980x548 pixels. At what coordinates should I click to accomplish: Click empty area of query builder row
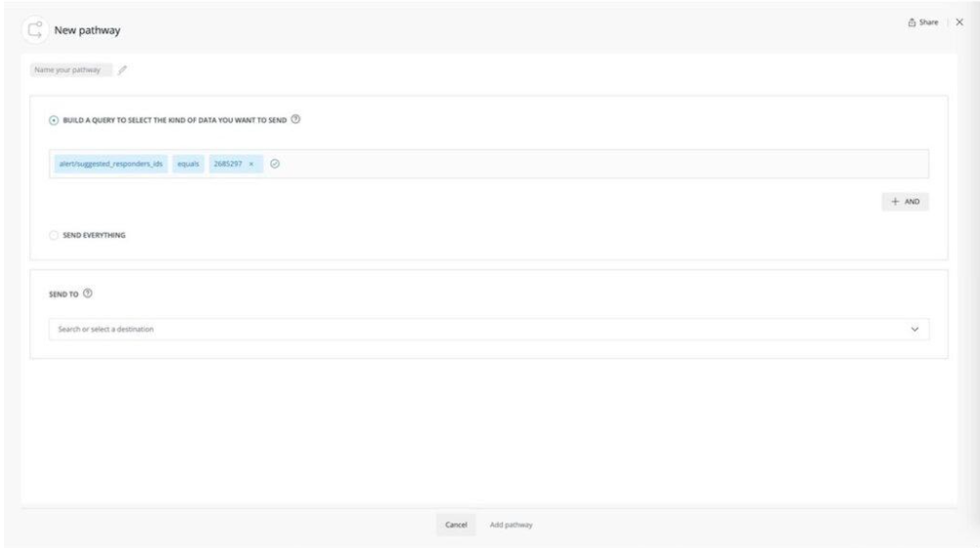[587, 163]
